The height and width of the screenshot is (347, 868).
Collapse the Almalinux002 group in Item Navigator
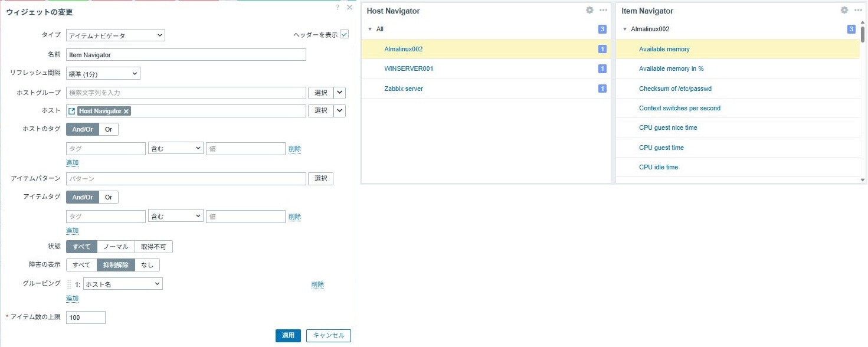[x=625, y=29]
